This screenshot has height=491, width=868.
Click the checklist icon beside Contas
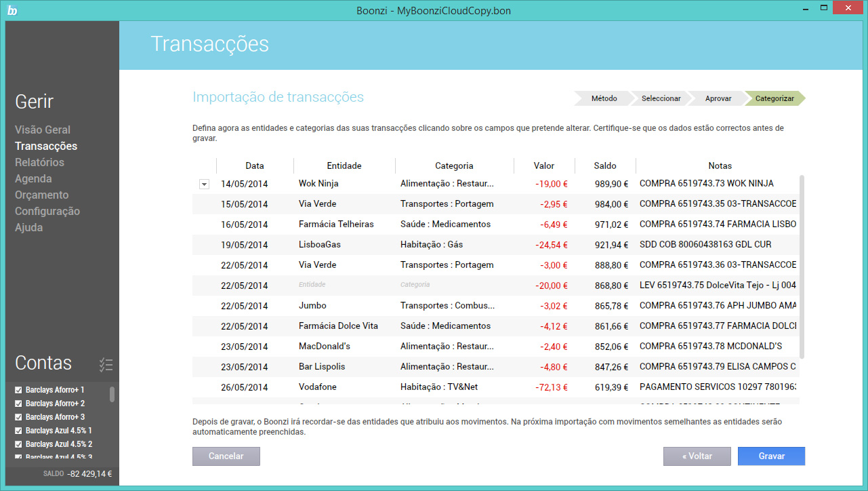pyautogui.click(x=106, y=364)
